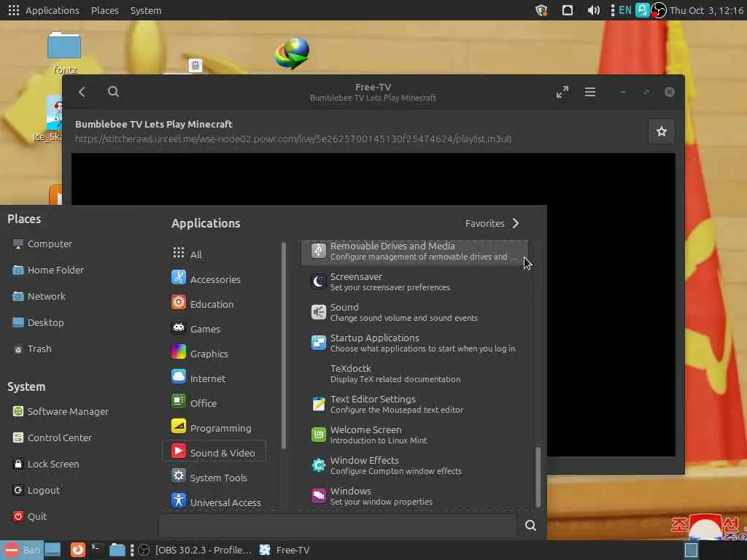Open volume control in system tray
Viewport: 747px width, 560px height.
(593, 10)
